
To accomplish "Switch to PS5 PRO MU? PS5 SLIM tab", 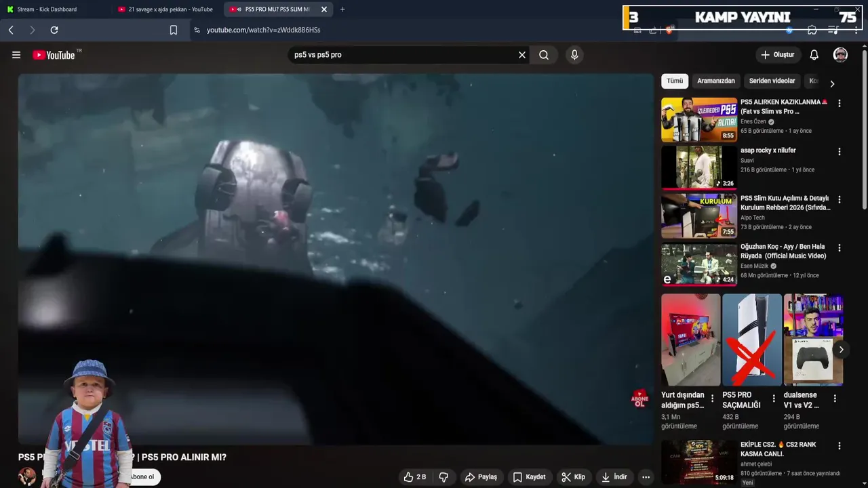I will [x=278, y=9].
